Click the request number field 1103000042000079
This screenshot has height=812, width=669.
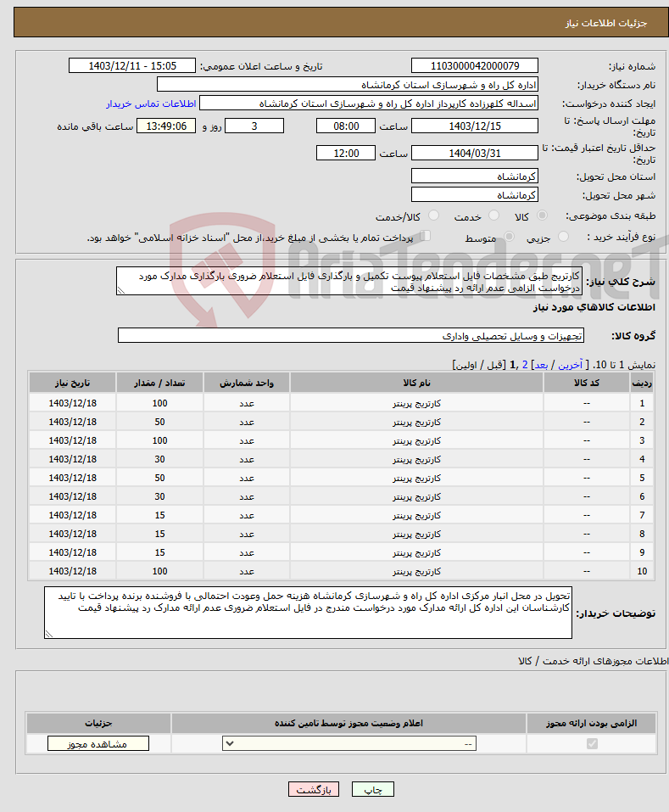pos(475,66)
